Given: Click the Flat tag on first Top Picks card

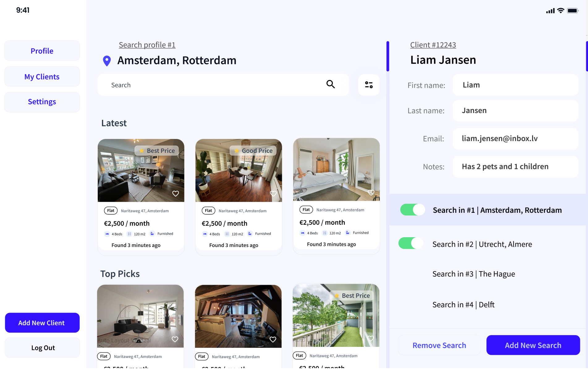Looking at the screenshot, I should click(x=104, y=356).
